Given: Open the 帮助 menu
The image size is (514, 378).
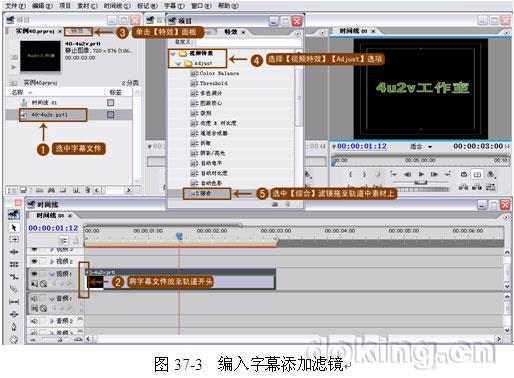Looking at the screenshot, I should (228, 6).
